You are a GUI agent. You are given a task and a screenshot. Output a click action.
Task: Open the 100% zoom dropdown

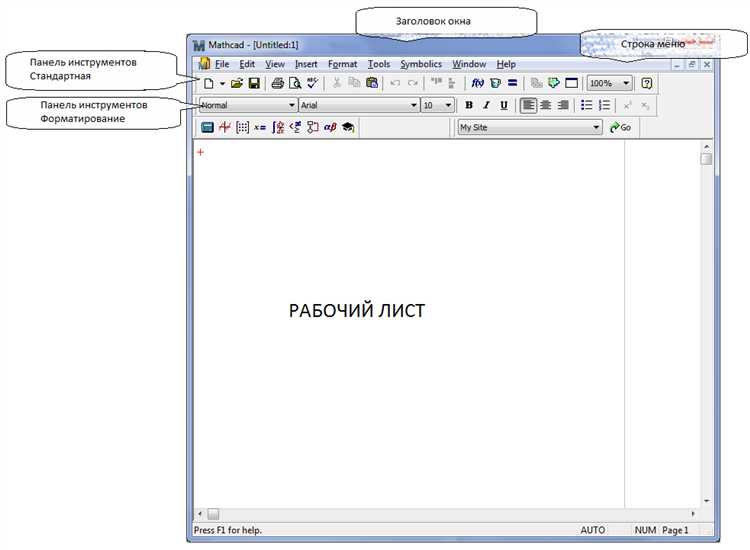[x=626, y=83]
